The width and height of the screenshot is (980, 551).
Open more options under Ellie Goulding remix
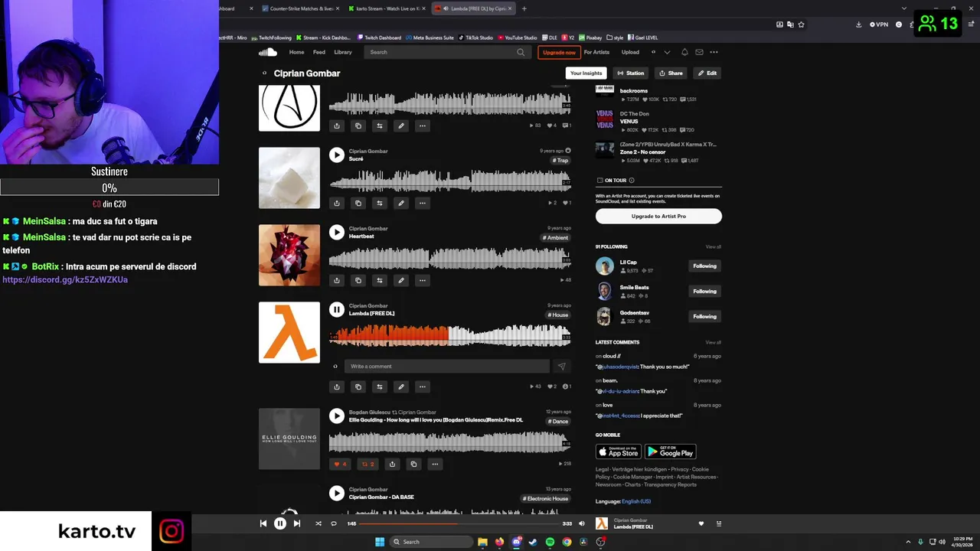pos(435,464)
